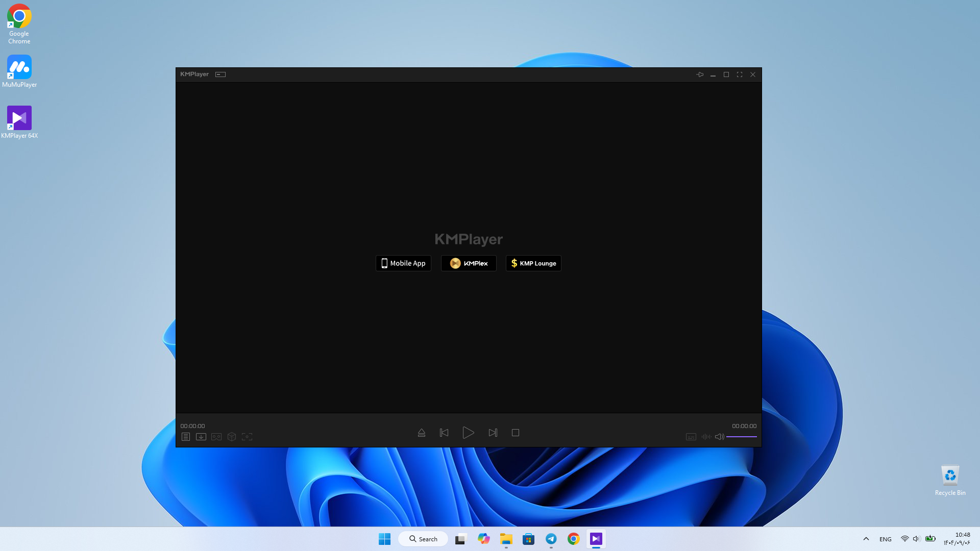980x551 pixels.
Task: Open the KMP Lounge button
Action: tap(533, 263)
